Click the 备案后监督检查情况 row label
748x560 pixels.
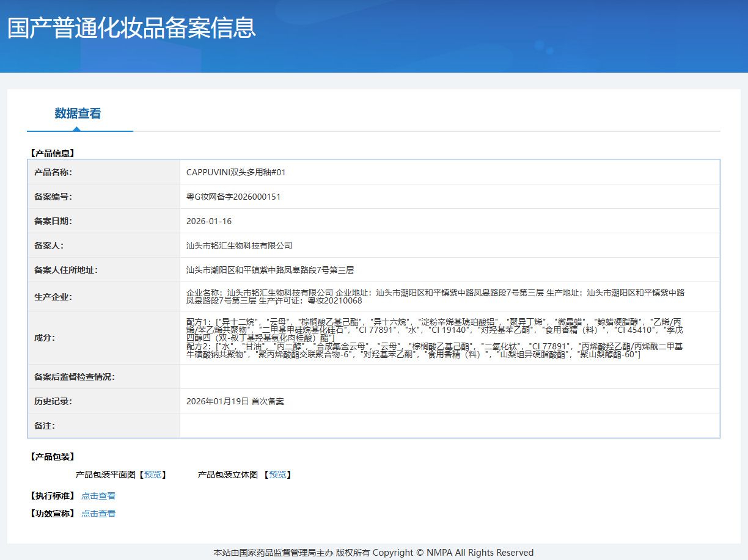click(75, 377)
